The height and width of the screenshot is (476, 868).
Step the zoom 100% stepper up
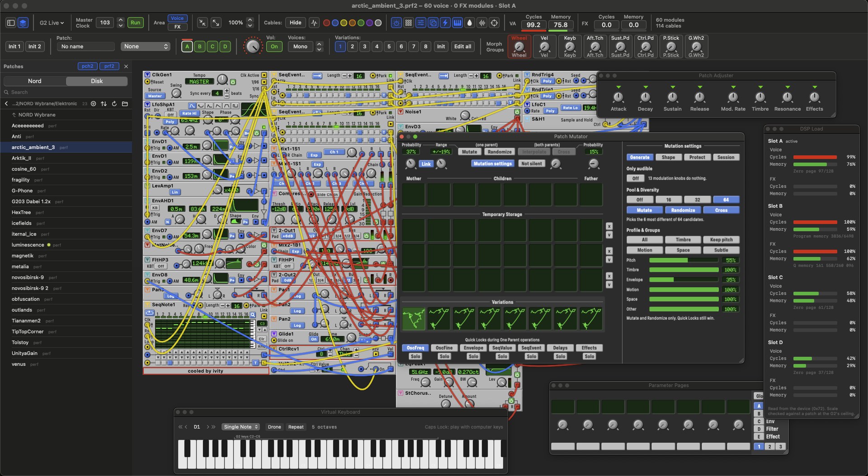pos(250,20)
